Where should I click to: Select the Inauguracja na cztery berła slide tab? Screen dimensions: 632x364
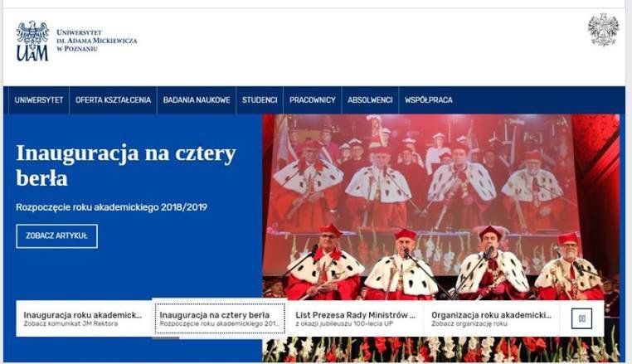pyautogui.click(x=220, y=318)
